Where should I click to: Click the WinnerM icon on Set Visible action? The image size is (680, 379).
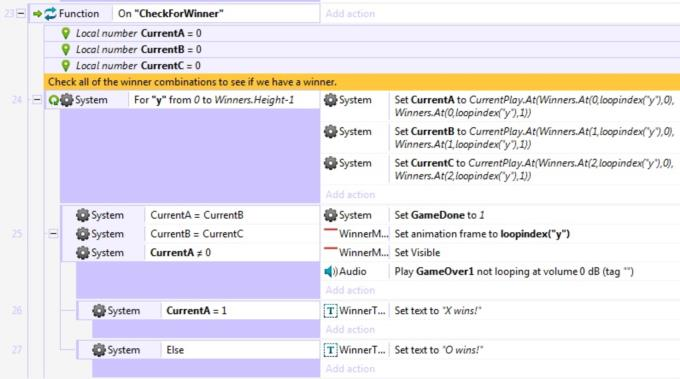pyautogui.click(x=330, y=249)
